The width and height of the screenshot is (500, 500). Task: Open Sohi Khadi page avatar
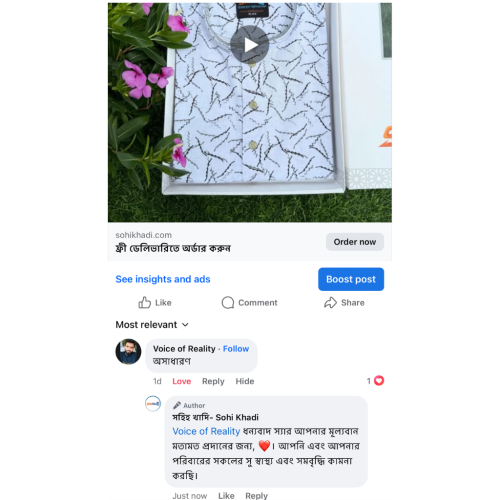point(153,404)
